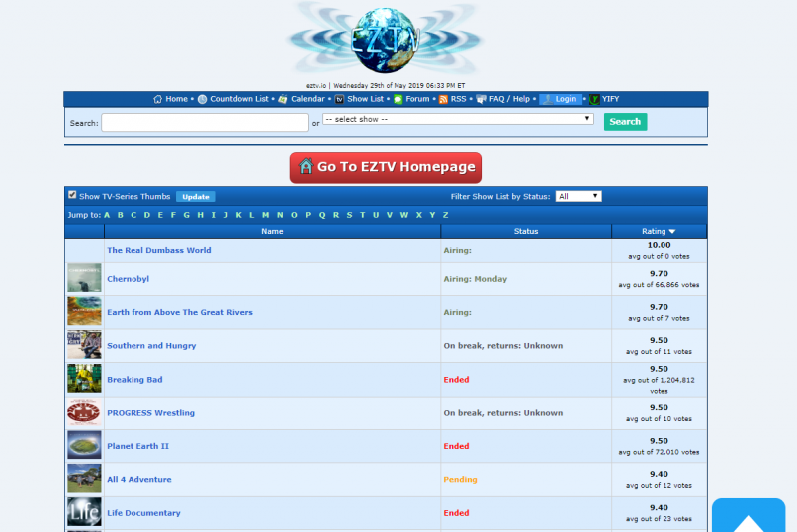Click Breaking Bad's red Ended status
The height and width of the screenshot is (532, 797).
[x=456, y=379]
